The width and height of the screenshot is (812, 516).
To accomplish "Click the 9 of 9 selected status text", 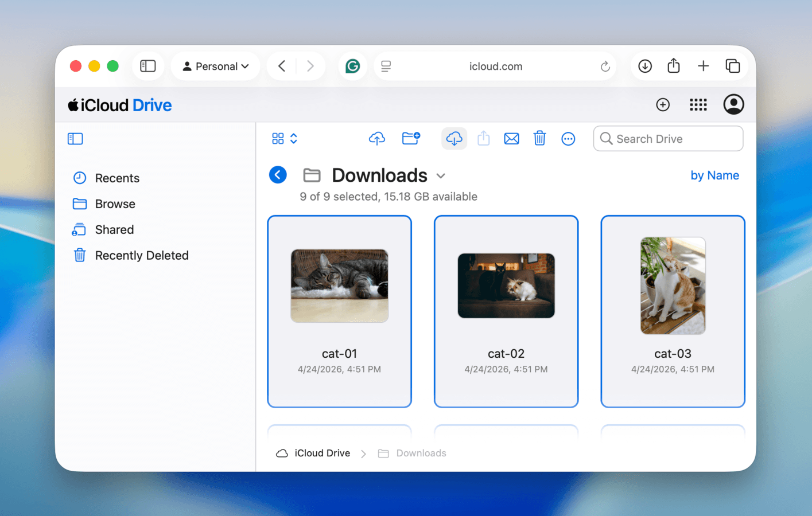I will (x=388, y=197).
